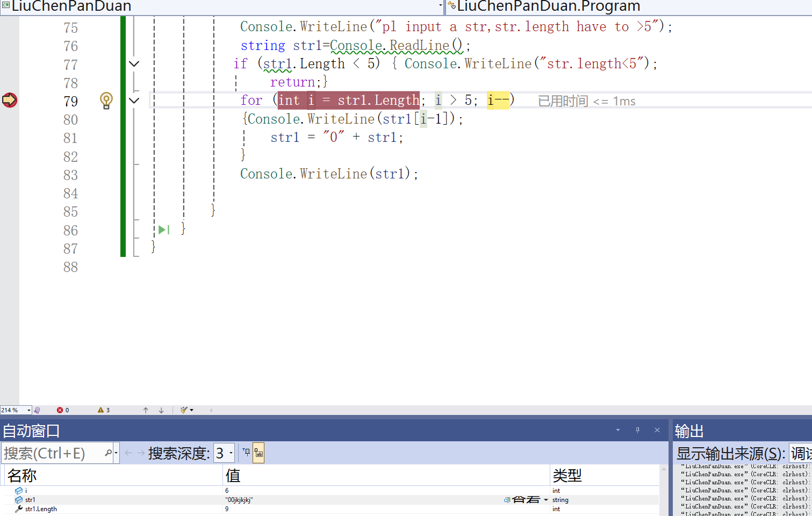Toggle the pinned properties filter icon in Autos toolbar
The width and height of the screenshot is (812, 516).
pyautogui.click(x=247, y=453)
